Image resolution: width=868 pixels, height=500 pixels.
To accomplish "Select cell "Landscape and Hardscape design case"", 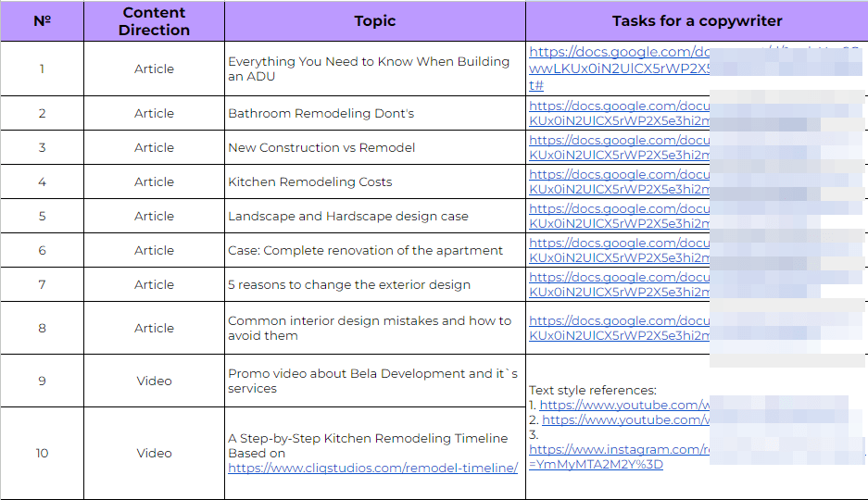I will (375, 217).
